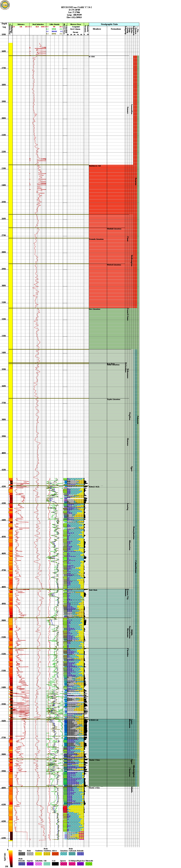Click the B STNC marker label
The height and width of the screenshot is (868, 181).
coord(92,57)
